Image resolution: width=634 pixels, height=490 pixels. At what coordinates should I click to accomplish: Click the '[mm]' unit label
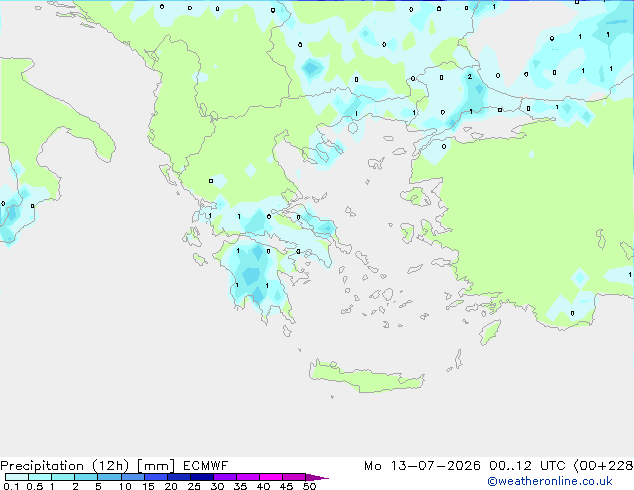(x=156, y=466)
